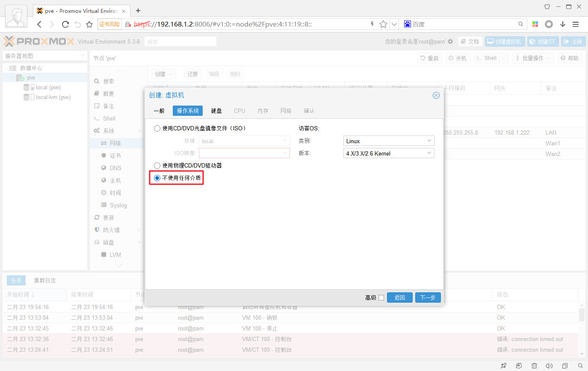The image size is (588, 371).
Task: Open address bar history dropdown chevron
Action: click(394, 24)
